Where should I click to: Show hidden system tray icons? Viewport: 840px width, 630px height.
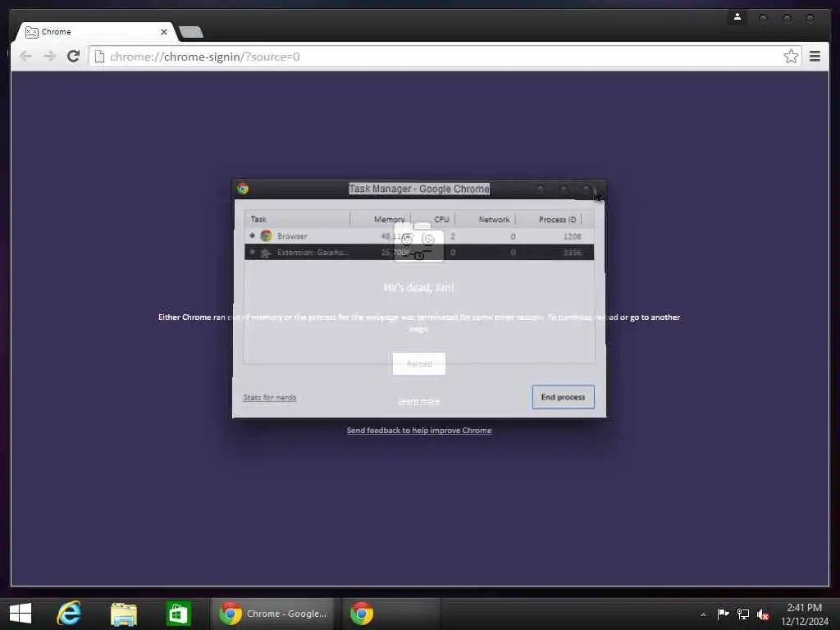click(703, 614)
